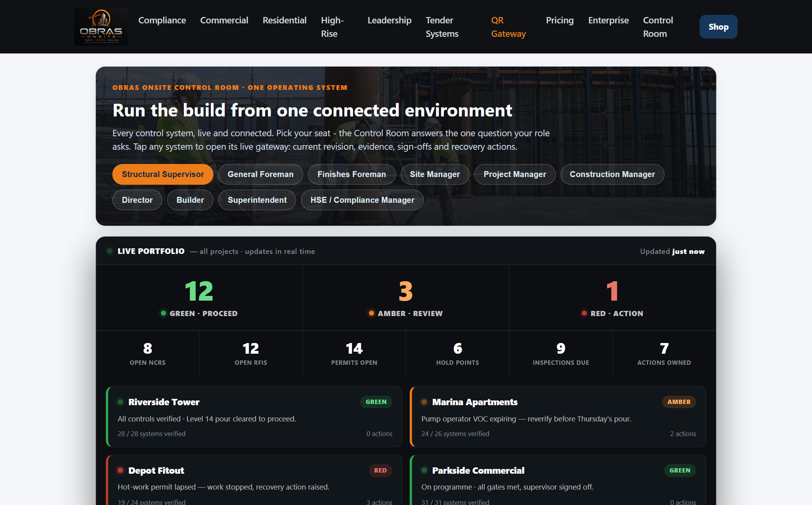The width and height of the screenshot is (812, 505).
Task: Click the 3 Amber Review tile
Action: tap(406, 298)
